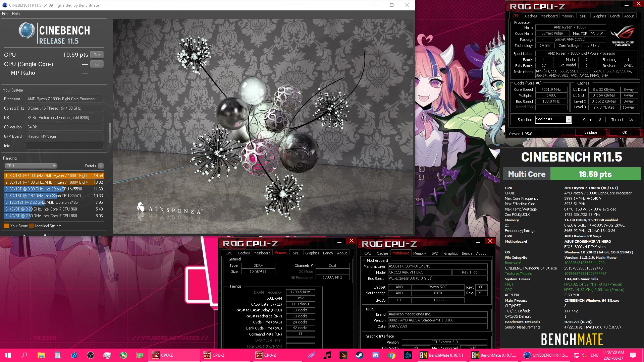Open Graphics tab in top CPU-Z window
This screenshot has height=362, width=644.
[x=599, y=16]
